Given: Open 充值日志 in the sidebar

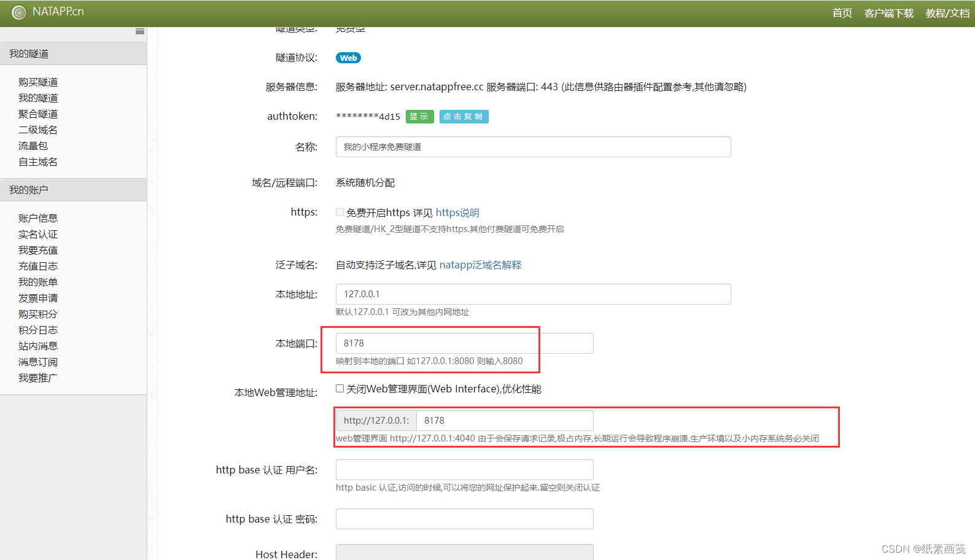Looking at the screenshot, I should click(x=38, y=266).
